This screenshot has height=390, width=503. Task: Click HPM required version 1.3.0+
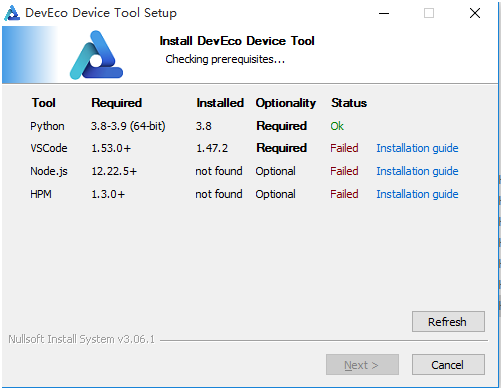(x=108, y=194)
